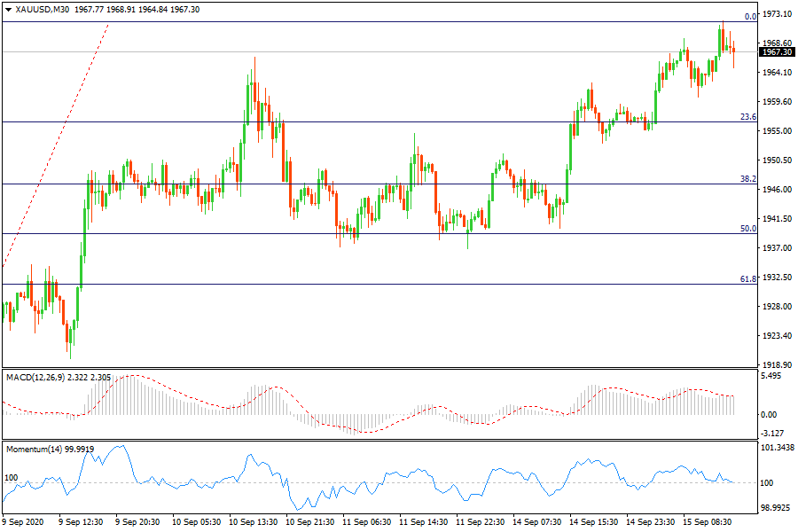Click the 15 Sep 08:30 time axis label
Image resolution: width=798 pixels, height=532 pixels.
coord(709,522)
